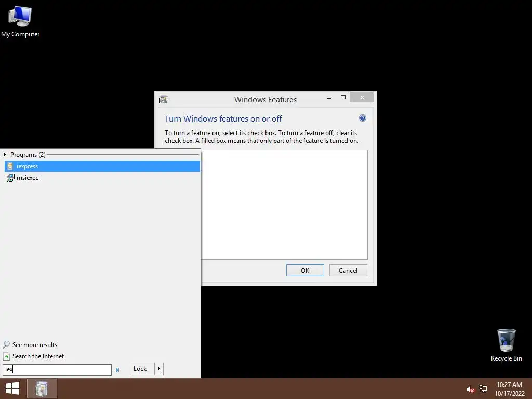Click the empty features list box
Viewport: 532px width, 399px height.
pos(284,205)
